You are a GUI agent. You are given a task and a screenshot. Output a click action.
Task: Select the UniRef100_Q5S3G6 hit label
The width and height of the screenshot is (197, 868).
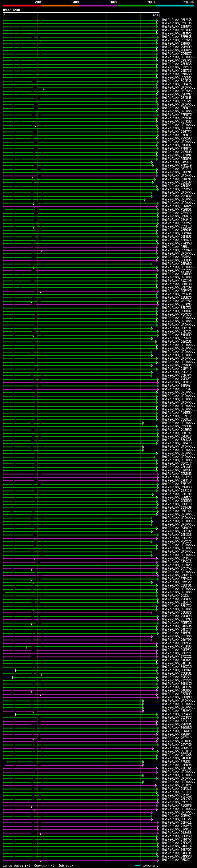(x=176, y=78)
